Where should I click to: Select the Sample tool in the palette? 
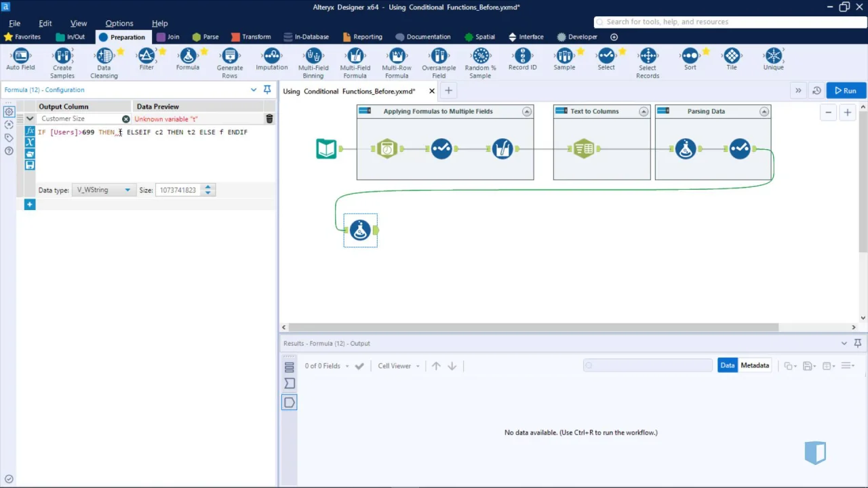[x=564, y=60]
